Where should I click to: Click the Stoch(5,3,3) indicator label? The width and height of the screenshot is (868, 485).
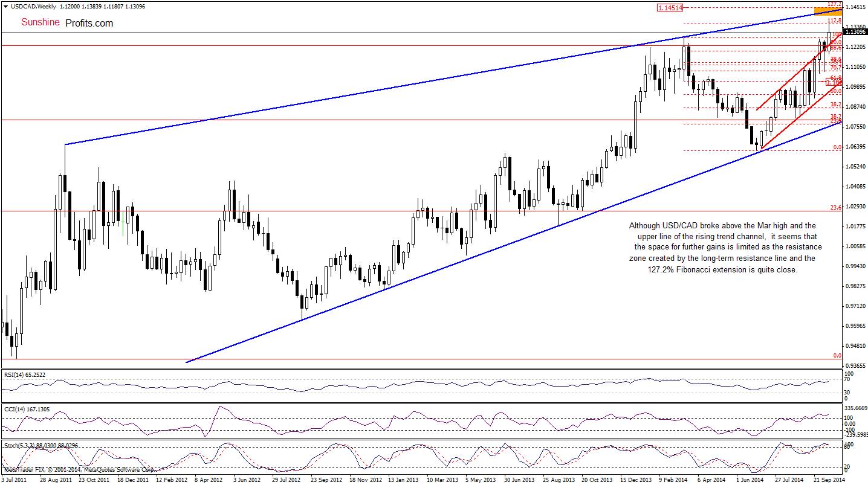[x=40, y=445]
